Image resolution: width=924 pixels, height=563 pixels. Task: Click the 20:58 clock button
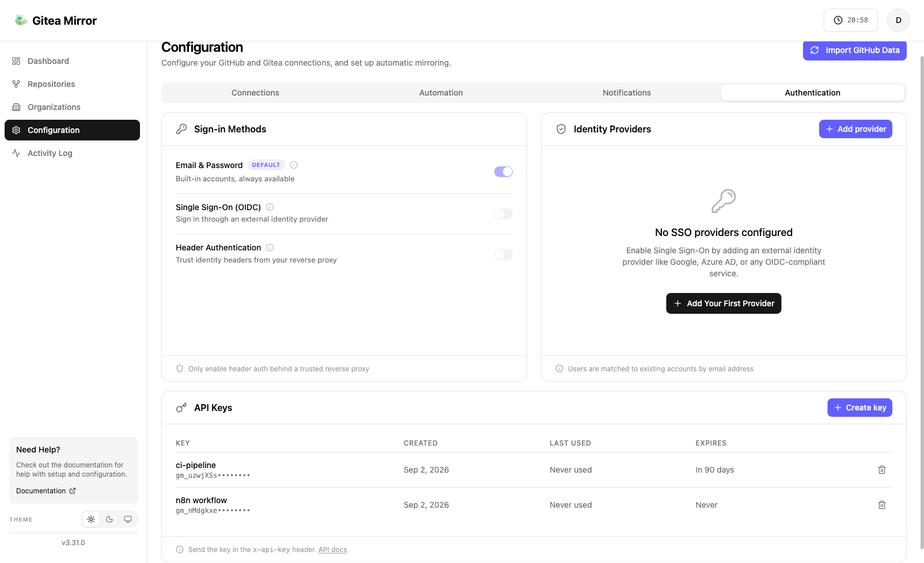pyautogui.click(x=850, y=20)
